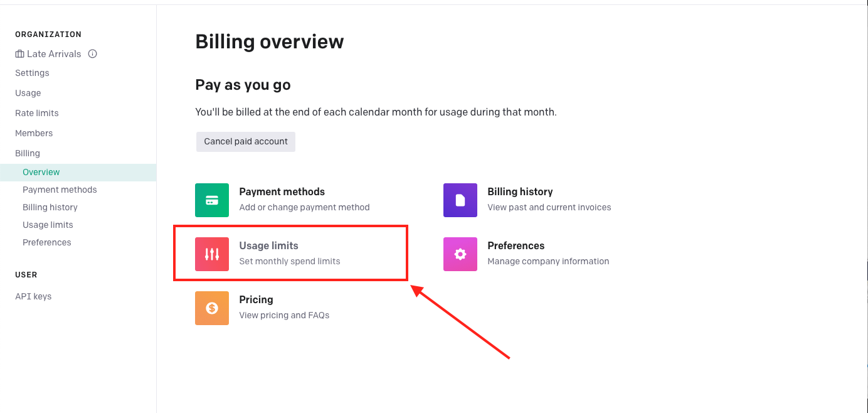The width and height of the screenshot is (868, 413).
Task: Select the Overview sub-item under Billing
Action: click(41, 172)
